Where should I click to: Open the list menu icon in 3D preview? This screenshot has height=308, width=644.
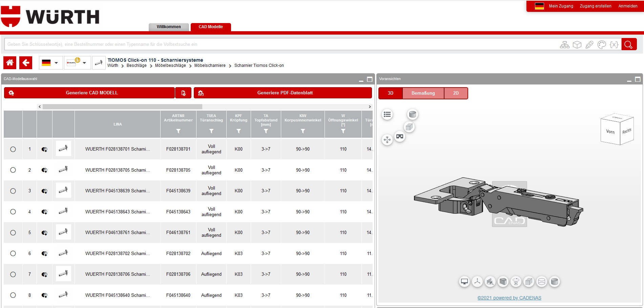[387, 115]
